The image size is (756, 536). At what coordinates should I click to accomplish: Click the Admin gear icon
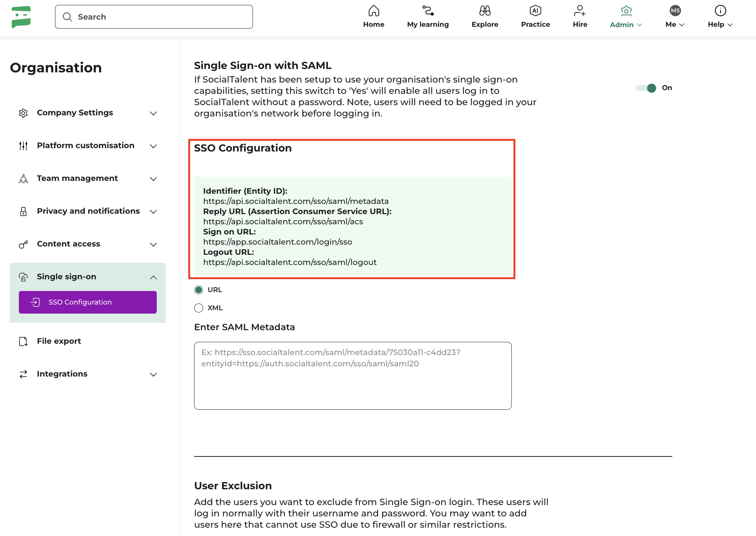pyautogui.click(x=626, y=11)
